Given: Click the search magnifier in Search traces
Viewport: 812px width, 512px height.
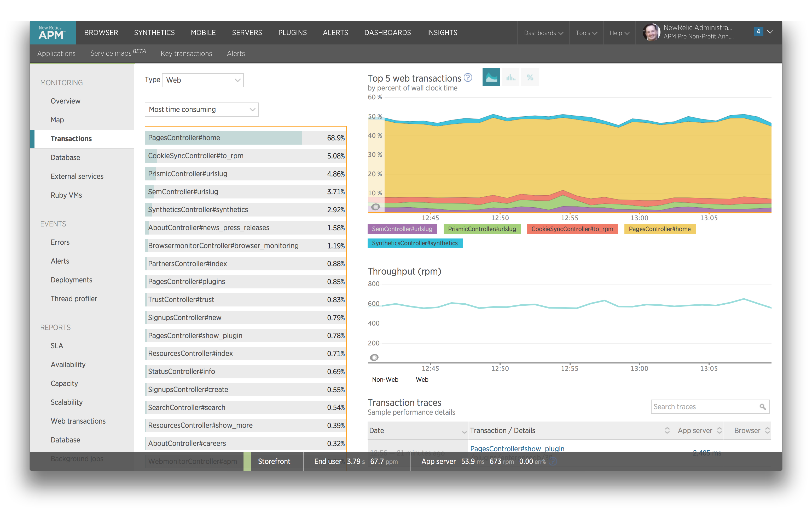Looking at the screenshot, I should click(x=762, y=407).
